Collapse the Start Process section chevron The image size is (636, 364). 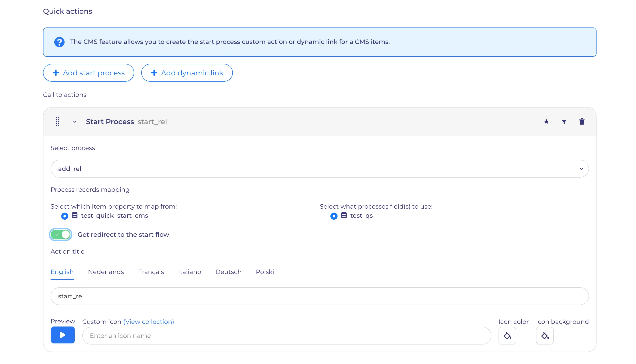coord(75,122)
